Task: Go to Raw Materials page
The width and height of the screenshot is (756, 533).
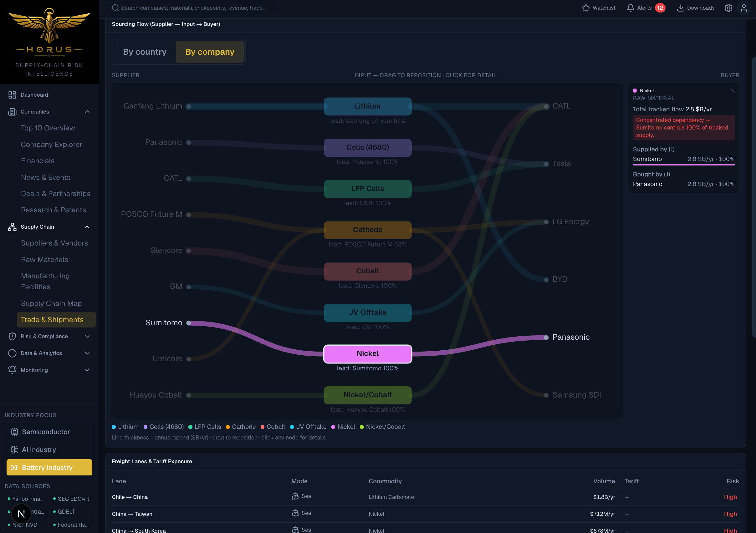Action: 44,260
